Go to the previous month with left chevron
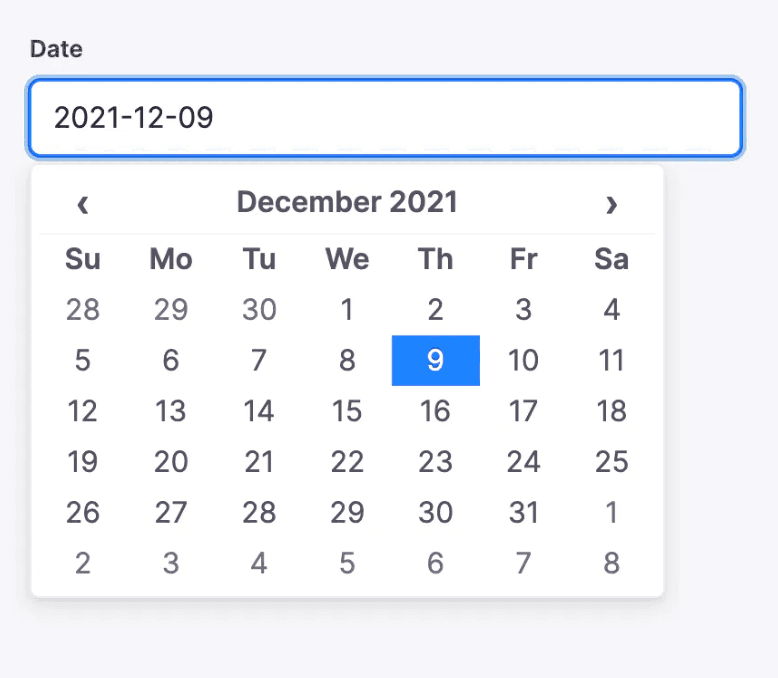This screenshot has width=778, height=678. pos(83,204)
